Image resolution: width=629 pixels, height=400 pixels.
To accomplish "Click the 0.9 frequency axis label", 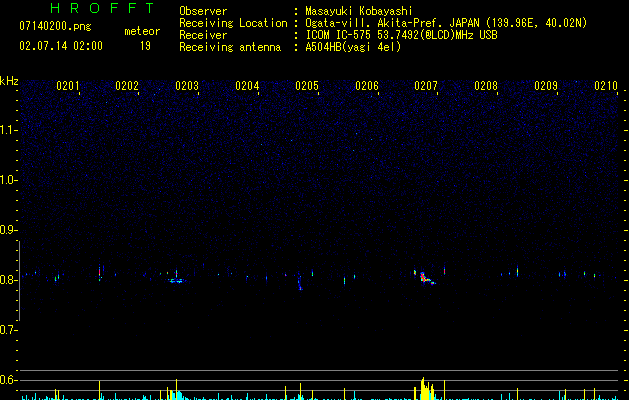I will (8, 230).
